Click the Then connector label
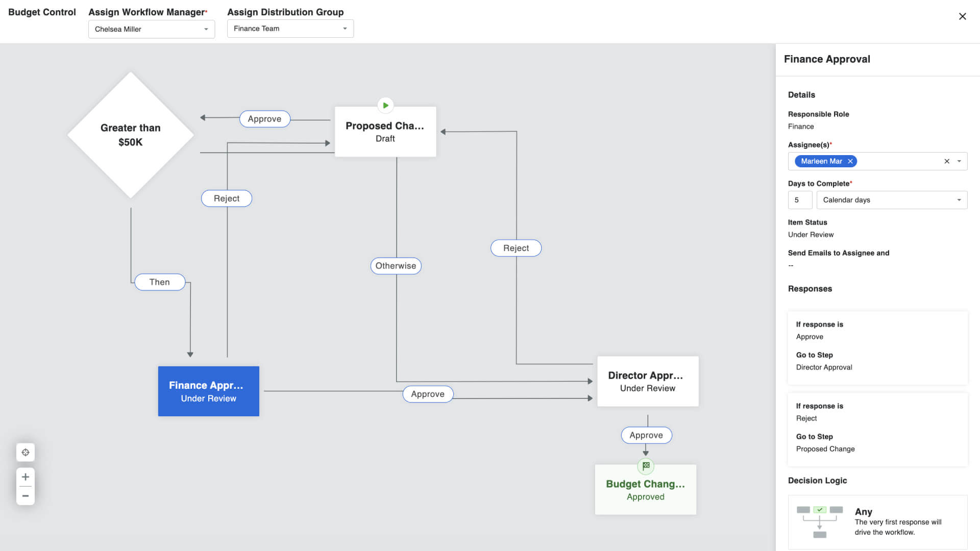 (160, 282)
